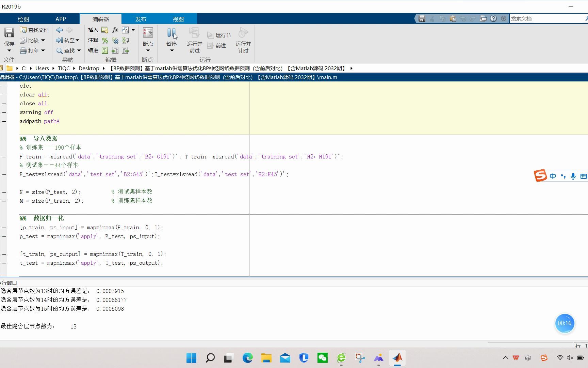Click the muted volume icon in system tray
This screenshot has width=588, height=368.
coord(570,358)
